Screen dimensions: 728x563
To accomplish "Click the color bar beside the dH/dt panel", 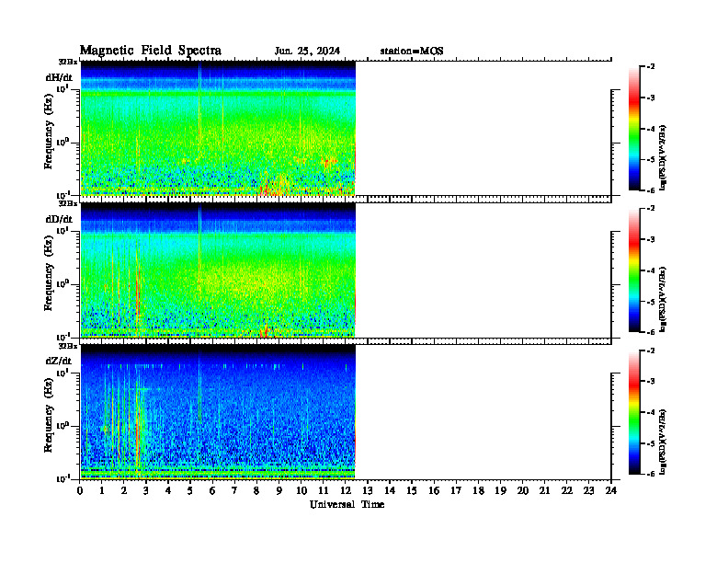I will click(x=634, y=129).
